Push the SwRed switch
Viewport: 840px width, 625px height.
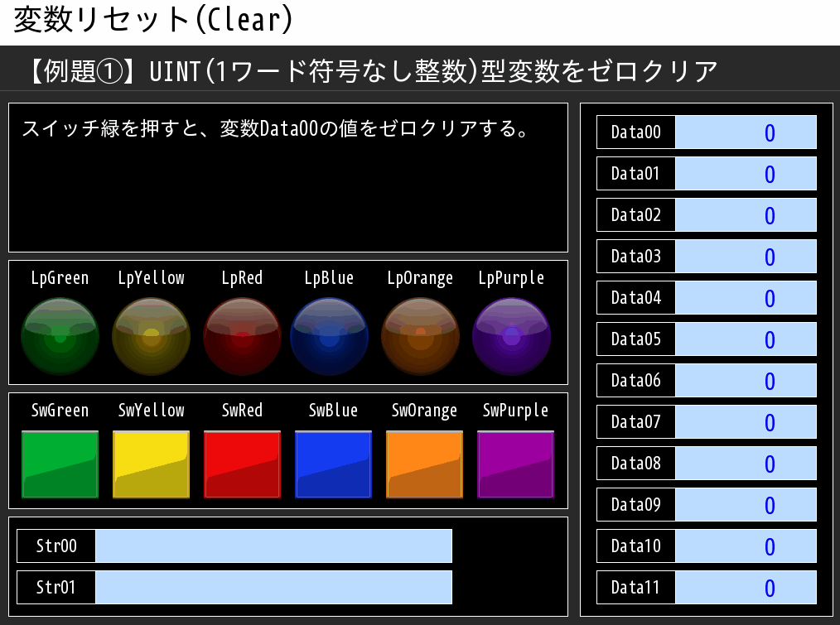pos(242,464)
